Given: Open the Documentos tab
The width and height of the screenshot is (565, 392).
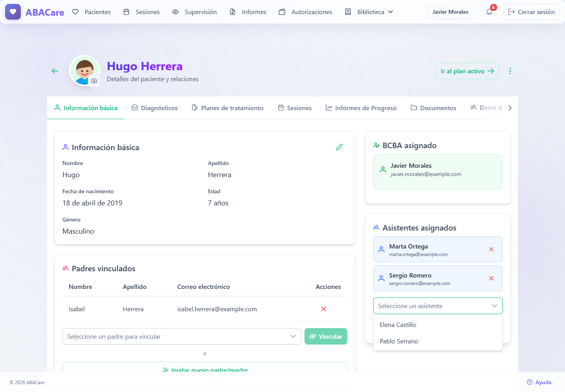Looking at the screenshot, I should coord(434,108).
